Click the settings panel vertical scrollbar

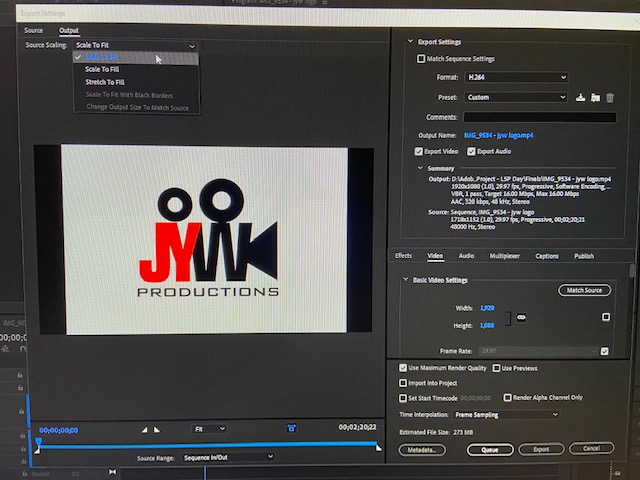pos(632,271)
